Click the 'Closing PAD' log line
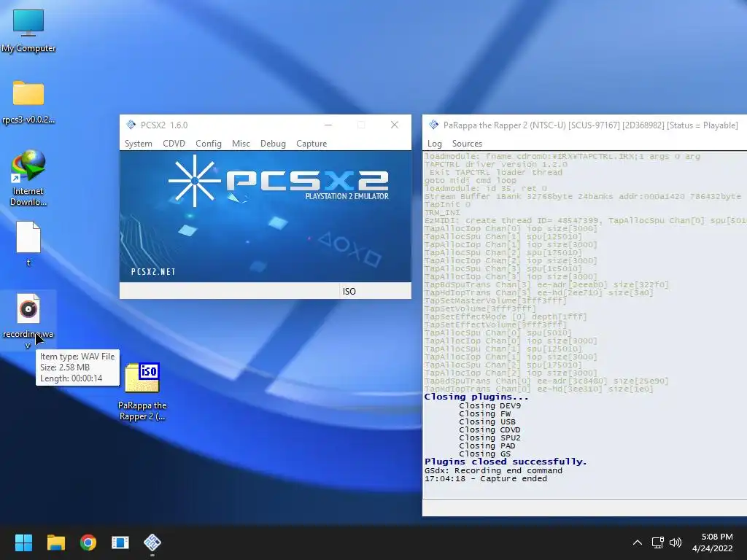 pyautogui.click(x=487, y=446)
